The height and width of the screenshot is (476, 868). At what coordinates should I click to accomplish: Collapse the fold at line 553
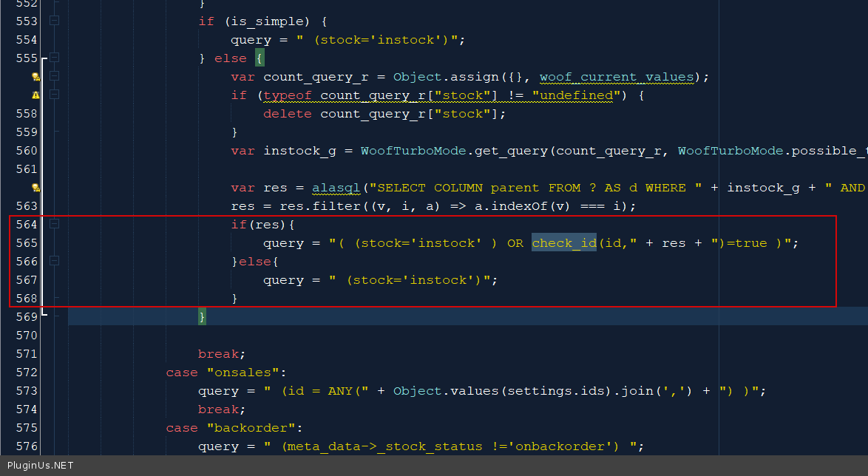pyautogui.click(x=54, y=21)
